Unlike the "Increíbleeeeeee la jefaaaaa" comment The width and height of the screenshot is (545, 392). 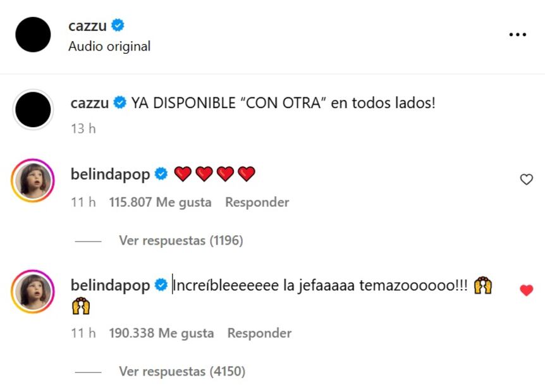point(526,290)
